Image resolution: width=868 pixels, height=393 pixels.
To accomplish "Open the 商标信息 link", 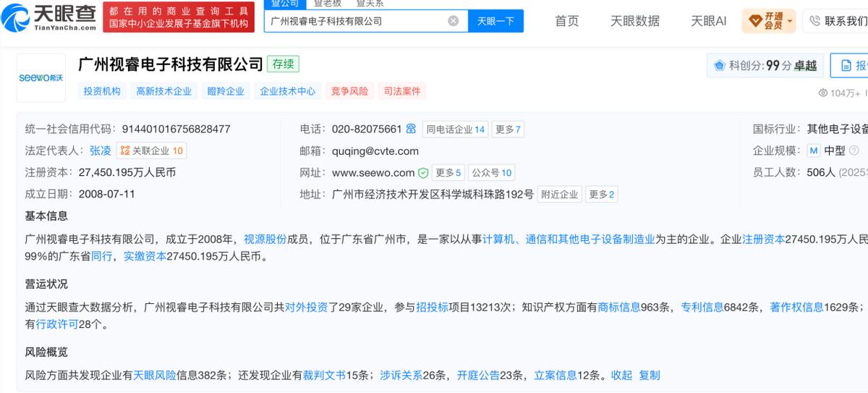I will 619,307.
